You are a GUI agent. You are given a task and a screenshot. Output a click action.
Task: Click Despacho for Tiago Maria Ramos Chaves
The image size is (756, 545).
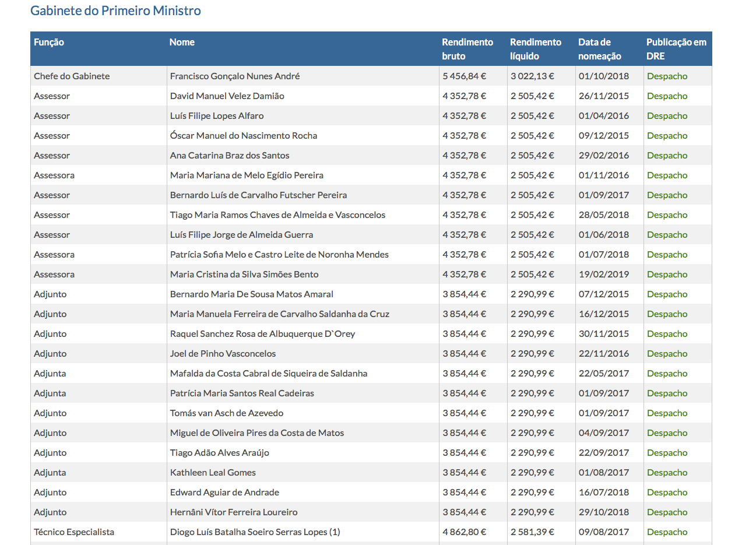coord(667,215)
